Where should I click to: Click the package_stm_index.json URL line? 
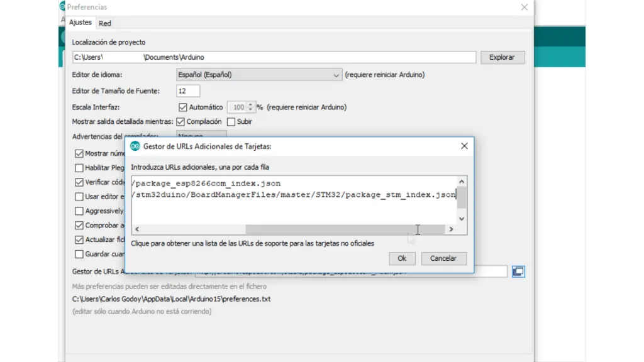(294, 195)
